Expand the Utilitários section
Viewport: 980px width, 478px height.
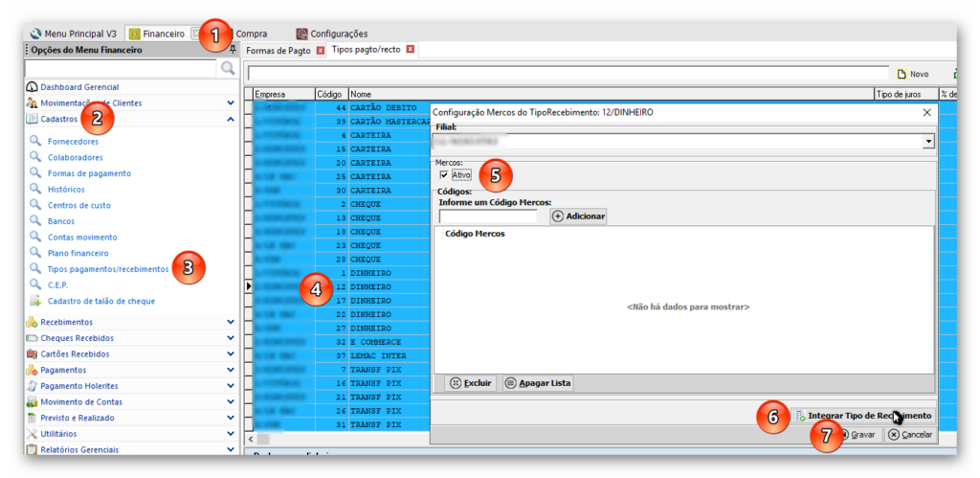pyautogui.click(x=231, y=434)
